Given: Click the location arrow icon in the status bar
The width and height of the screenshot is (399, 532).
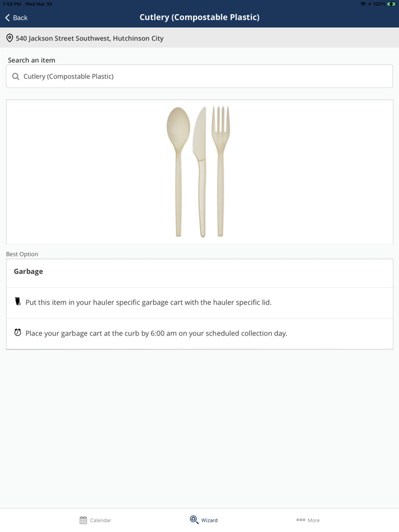Looking at the screenshot, I should (370, 4).
